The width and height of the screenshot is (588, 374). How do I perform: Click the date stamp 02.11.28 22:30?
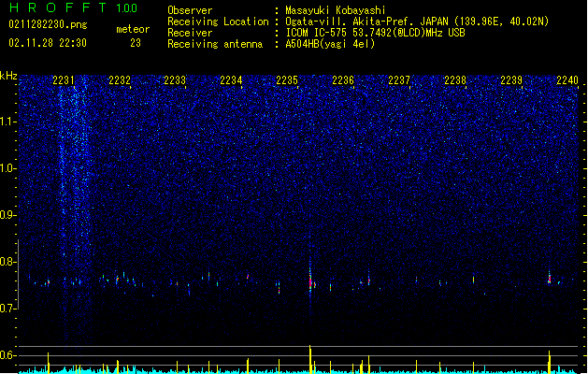coord(48,43)
